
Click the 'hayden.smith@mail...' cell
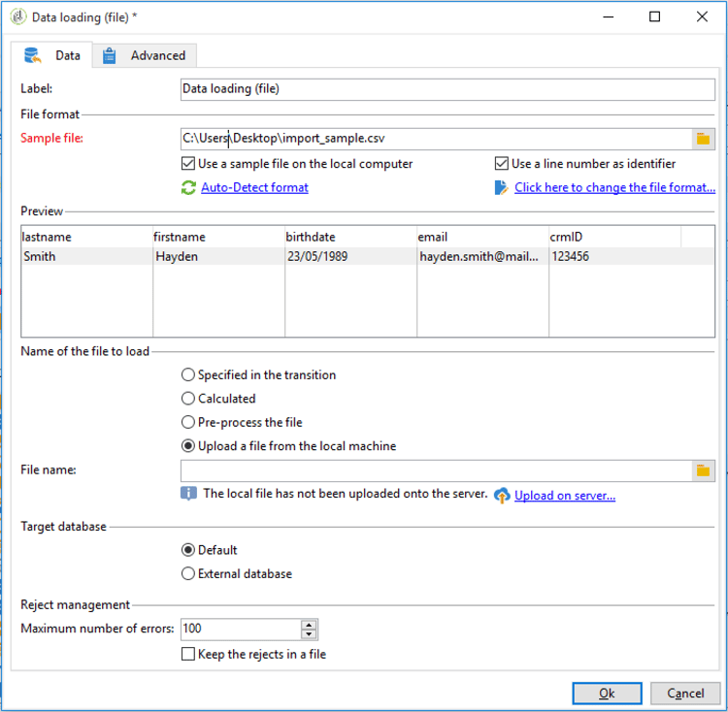tap(482, 256)
